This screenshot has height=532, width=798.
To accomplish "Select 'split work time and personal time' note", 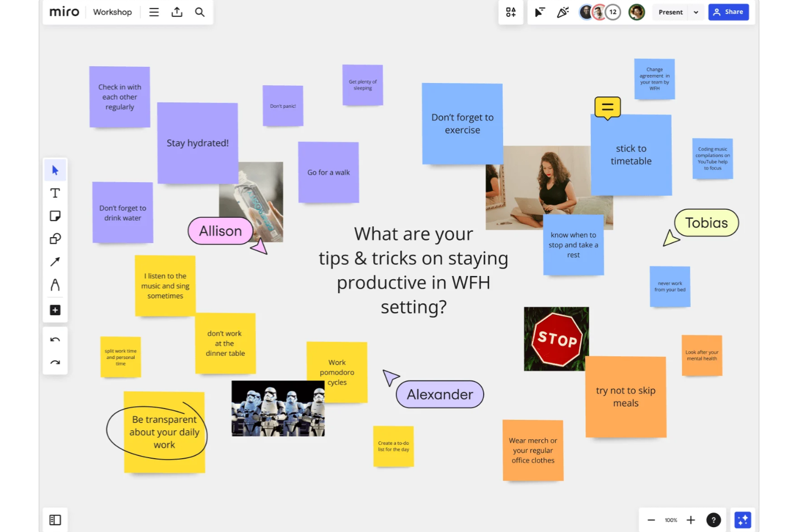I will pos(120,357).
